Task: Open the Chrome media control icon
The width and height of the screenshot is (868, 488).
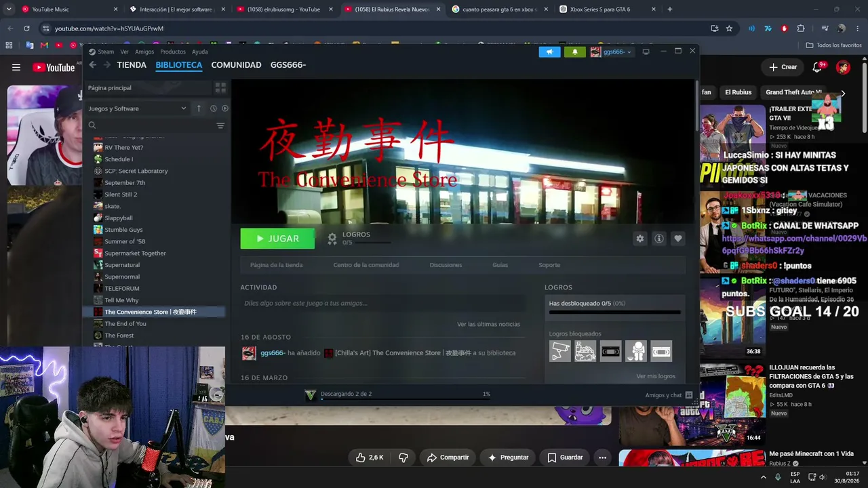Action: click(825, 28)
